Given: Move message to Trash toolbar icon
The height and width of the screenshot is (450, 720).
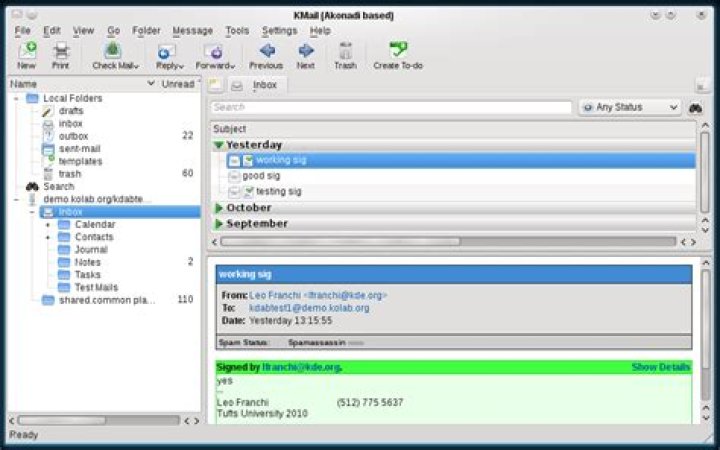Looking at the screenshot, I should [345, 51].
